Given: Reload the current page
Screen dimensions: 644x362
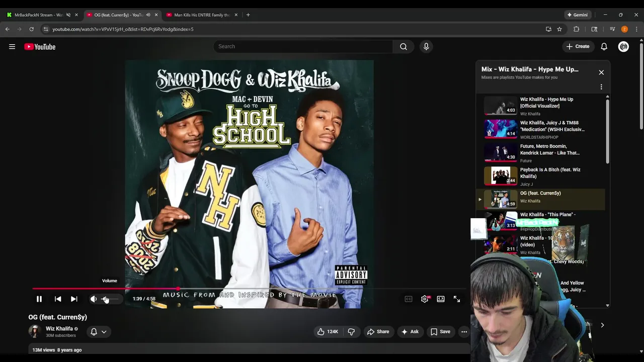Looking at the screenshot, I should tap(32, 29).
